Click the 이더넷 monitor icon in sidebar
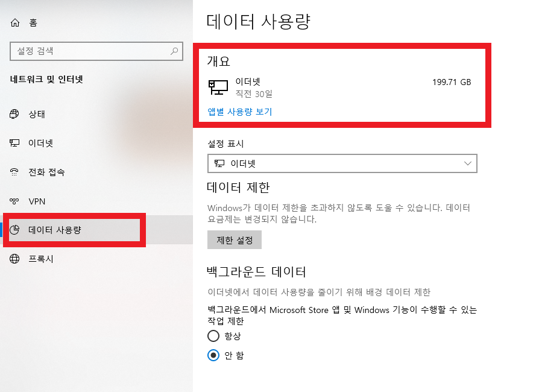The image size is (539, 392). coord(14,143)
